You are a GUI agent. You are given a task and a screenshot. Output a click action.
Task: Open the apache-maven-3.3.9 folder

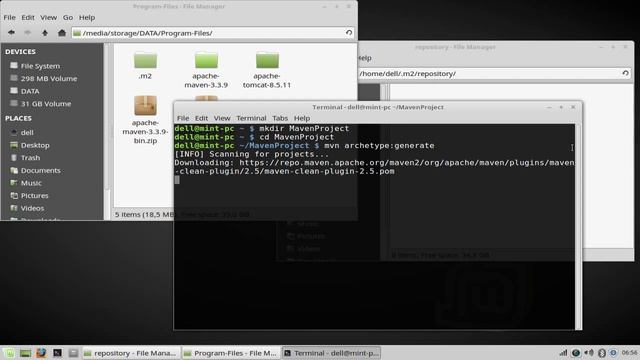point(206,70)
